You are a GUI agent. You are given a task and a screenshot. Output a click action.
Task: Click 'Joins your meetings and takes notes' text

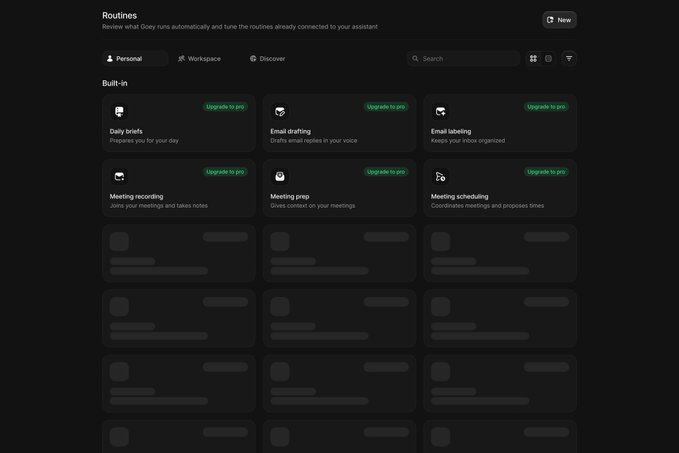coord(158,206)
